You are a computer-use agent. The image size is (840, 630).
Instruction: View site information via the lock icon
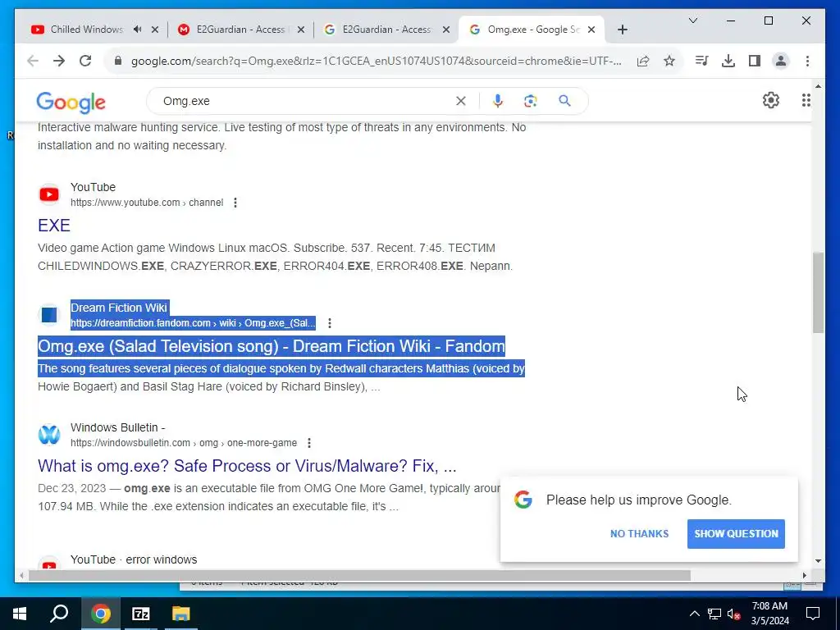(118, 61)
